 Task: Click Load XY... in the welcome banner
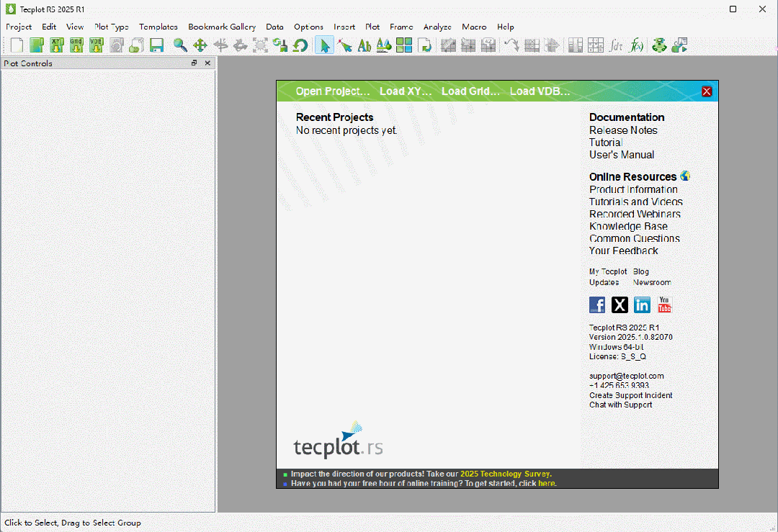406,91
